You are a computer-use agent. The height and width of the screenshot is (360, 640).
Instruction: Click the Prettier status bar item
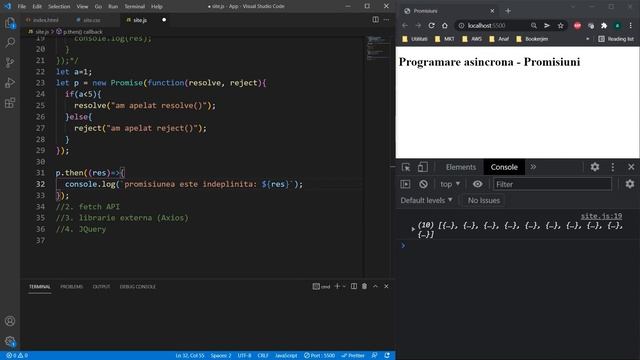353,356
